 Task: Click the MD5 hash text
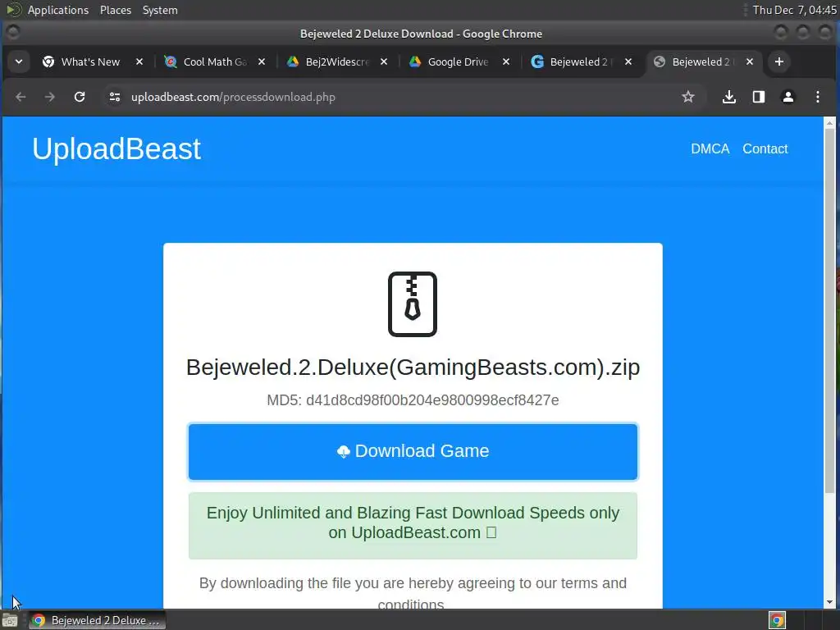click(x=413, y=400)
